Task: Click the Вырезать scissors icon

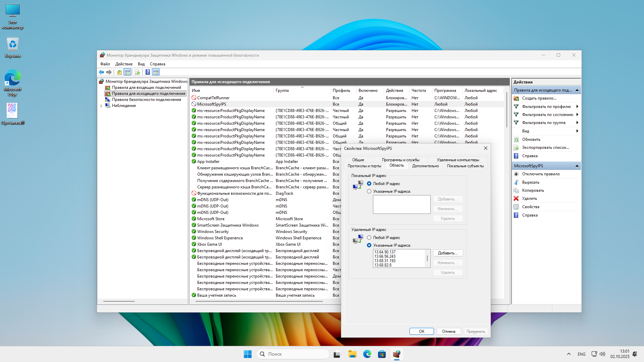Action: tap(516, 182)
